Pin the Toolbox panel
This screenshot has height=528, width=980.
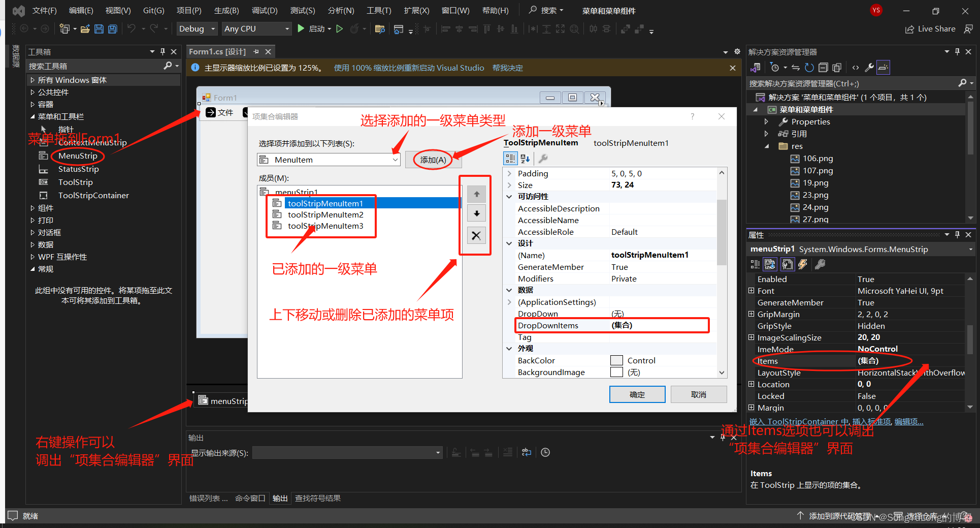(x=162, y=51)
